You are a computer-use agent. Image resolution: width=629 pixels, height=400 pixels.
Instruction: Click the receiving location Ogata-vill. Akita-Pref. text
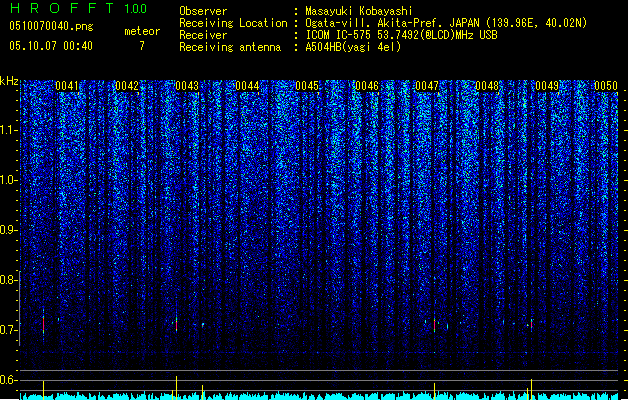tap(375, 23)
